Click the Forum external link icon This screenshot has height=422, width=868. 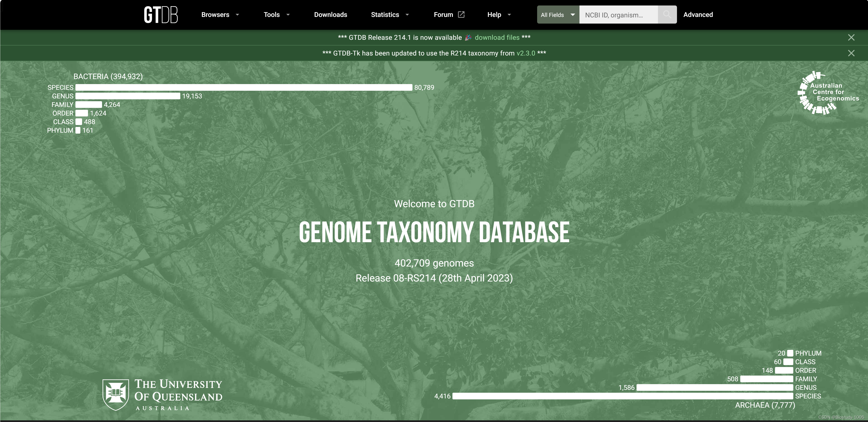click(x=461, y=15)
